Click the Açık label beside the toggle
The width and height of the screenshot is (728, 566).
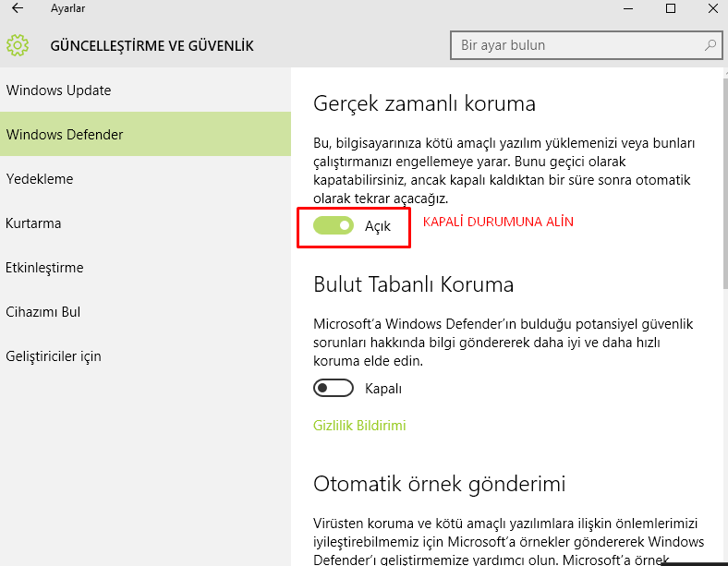378,226
